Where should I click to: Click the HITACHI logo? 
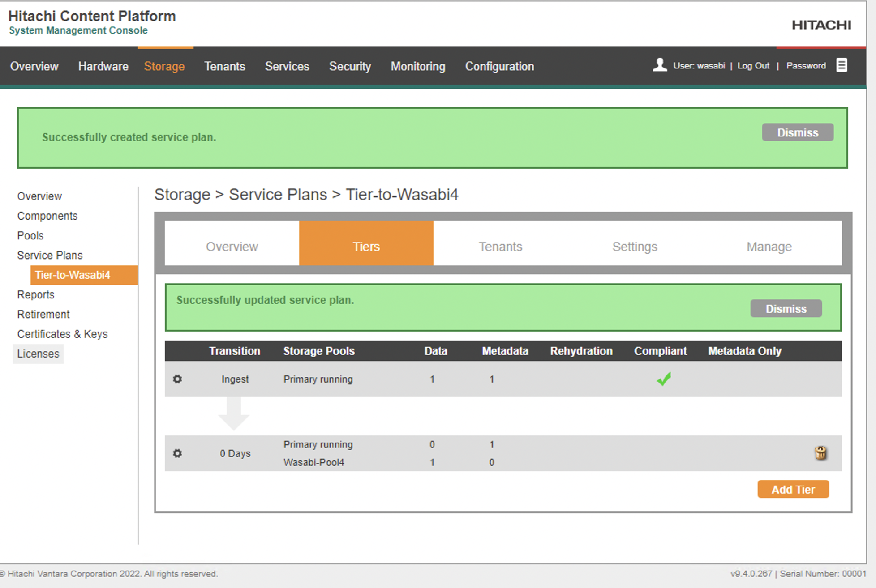click(x=821, y=25)
